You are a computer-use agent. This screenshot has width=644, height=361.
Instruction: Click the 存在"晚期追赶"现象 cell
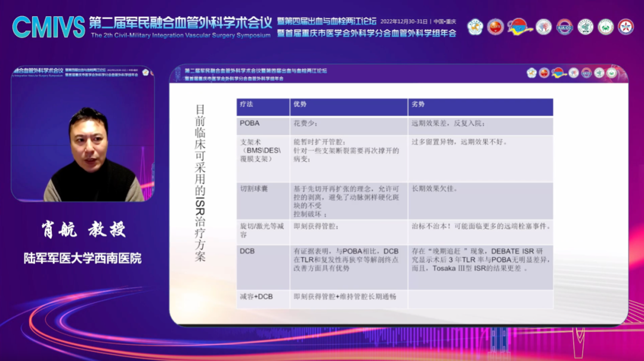tap(481, 268)
